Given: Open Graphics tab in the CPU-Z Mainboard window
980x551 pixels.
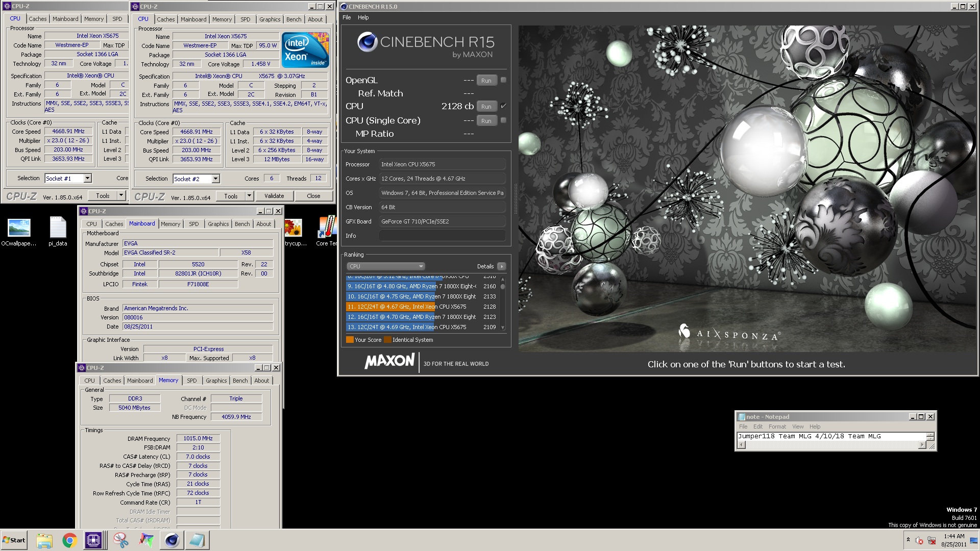Looking at the screenshot, I should [x=218, y=224].
